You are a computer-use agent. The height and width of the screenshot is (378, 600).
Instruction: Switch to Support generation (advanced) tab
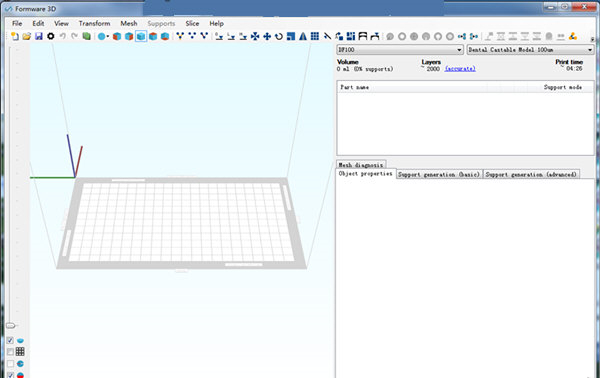click(x=531, y=174)
